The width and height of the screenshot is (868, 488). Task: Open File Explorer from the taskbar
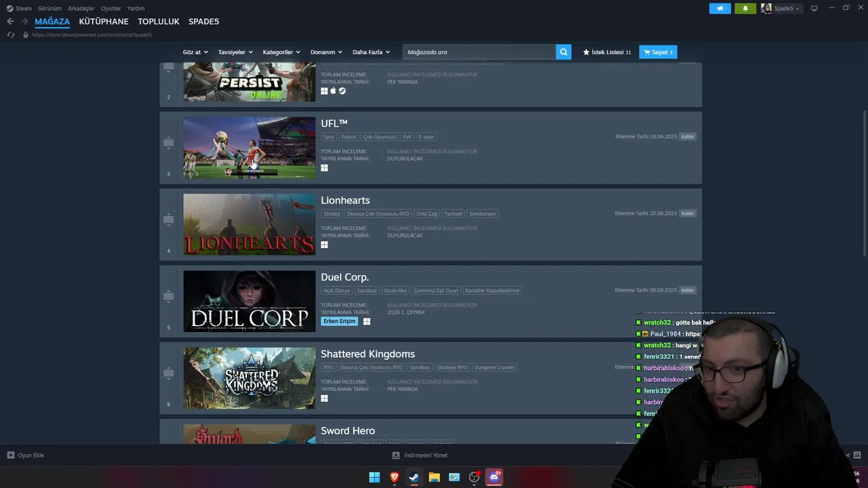click(x=434, y=477)
